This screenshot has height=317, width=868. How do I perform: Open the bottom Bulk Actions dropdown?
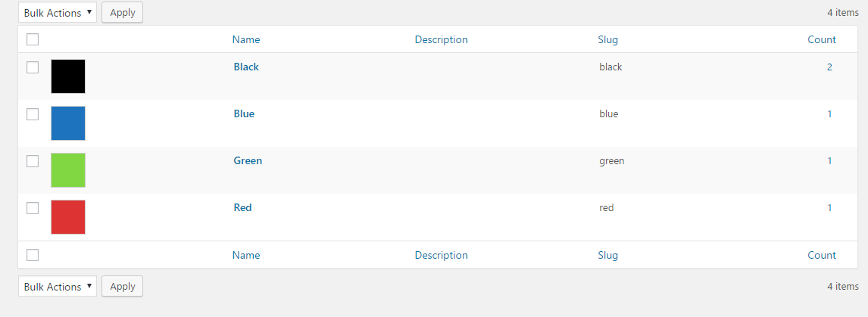point(58,287)
